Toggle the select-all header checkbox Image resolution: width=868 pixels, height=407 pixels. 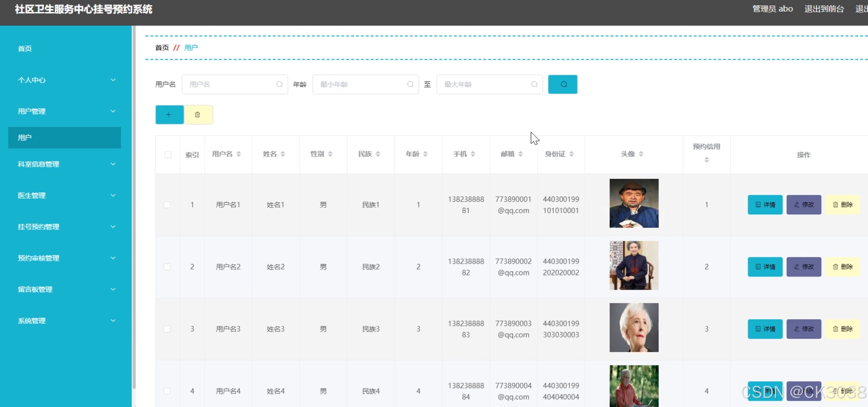coord(168,155)
